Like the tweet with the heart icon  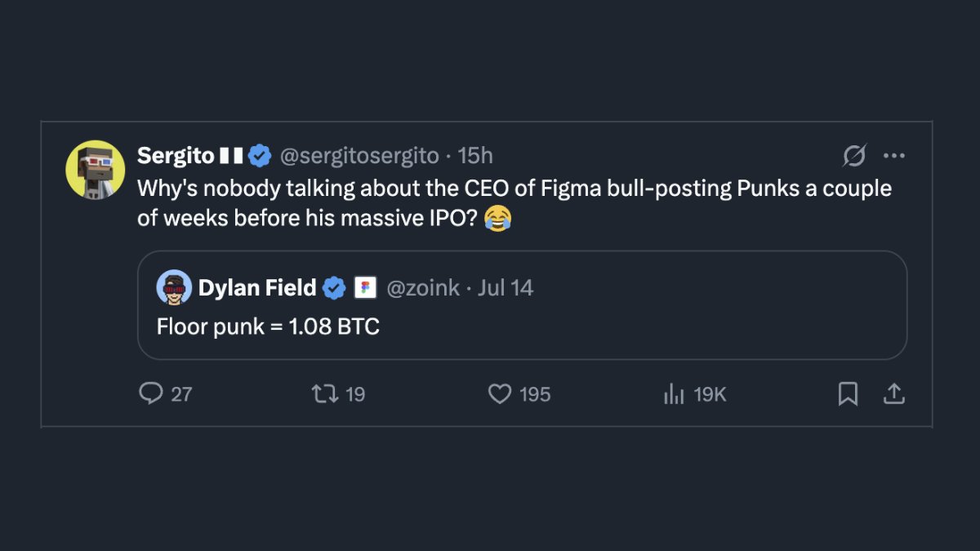point(500,394)
